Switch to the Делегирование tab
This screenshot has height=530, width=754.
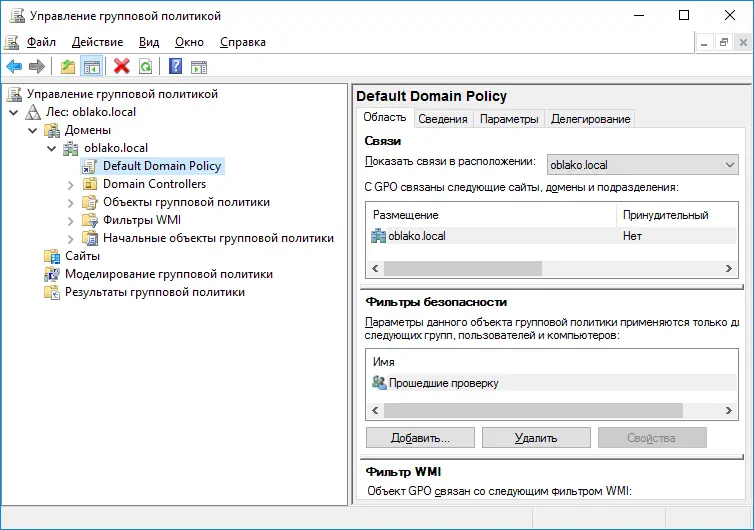coord(590,119)
